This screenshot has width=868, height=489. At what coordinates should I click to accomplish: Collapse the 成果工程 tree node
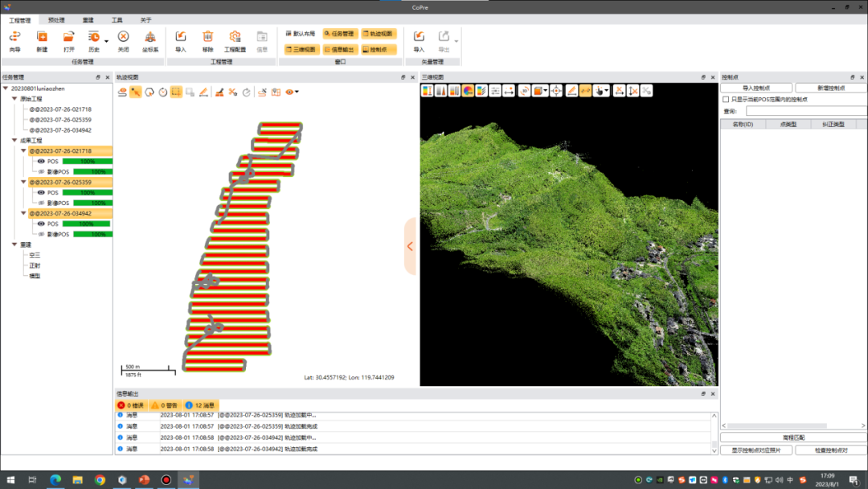pos(14,140)
